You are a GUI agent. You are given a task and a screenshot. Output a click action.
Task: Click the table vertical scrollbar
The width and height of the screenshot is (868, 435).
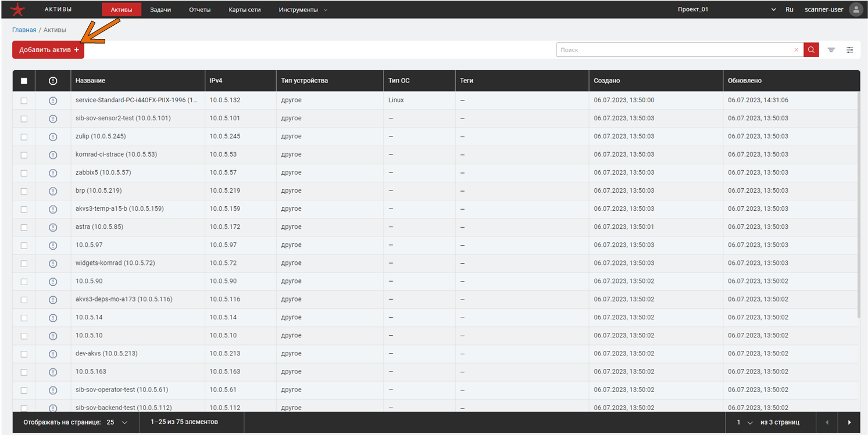point(859,204)
